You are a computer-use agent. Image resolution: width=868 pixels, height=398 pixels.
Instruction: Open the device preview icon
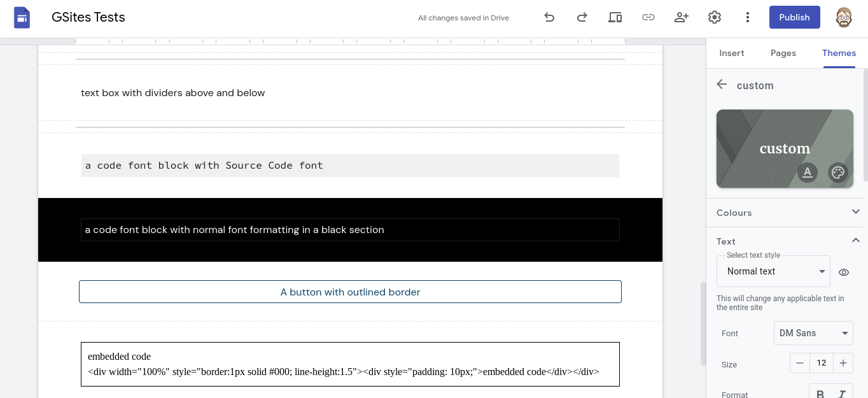(x=615, y=17)
